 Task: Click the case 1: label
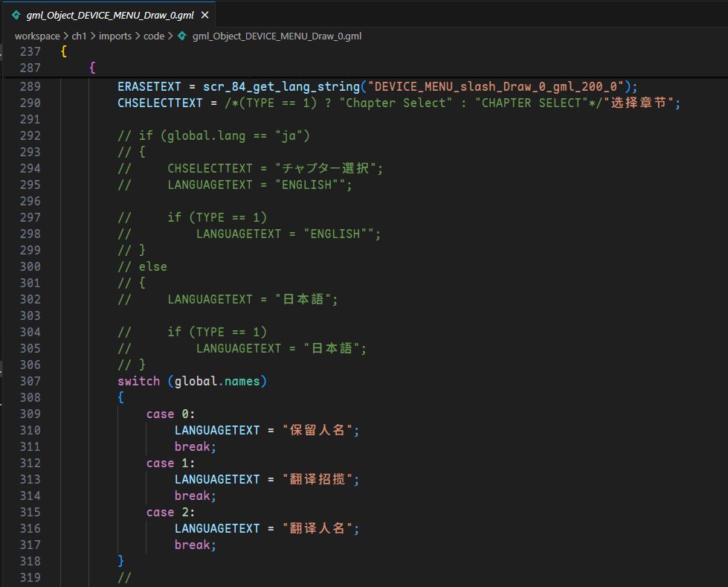170,463
